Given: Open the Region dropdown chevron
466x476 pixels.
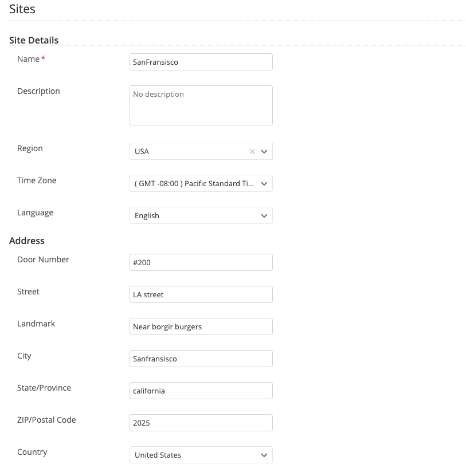Looking at the screenshot, I should click(264, 151).
